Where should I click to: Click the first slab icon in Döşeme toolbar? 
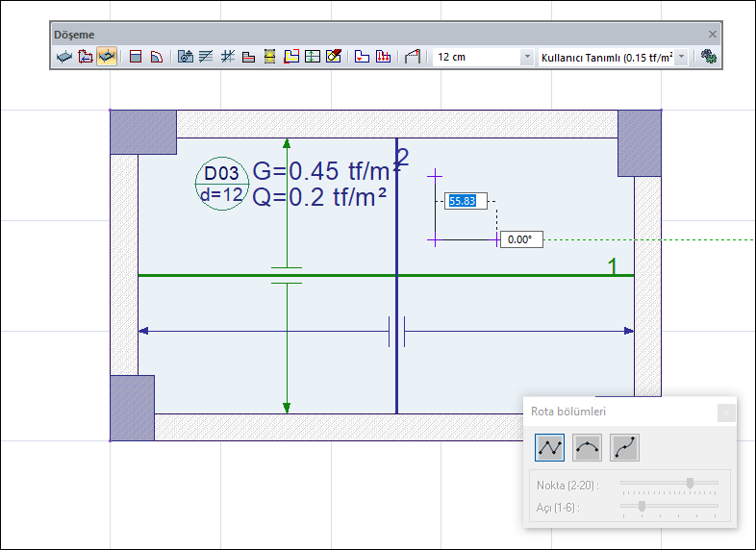[64, 57]
